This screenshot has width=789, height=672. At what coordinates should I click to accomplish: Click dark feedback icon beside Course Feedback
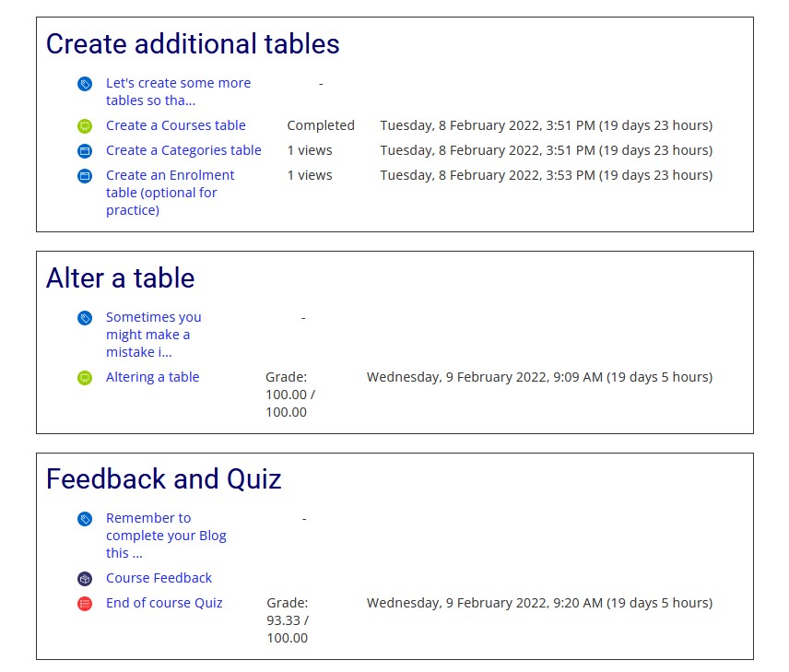point(85,578)
